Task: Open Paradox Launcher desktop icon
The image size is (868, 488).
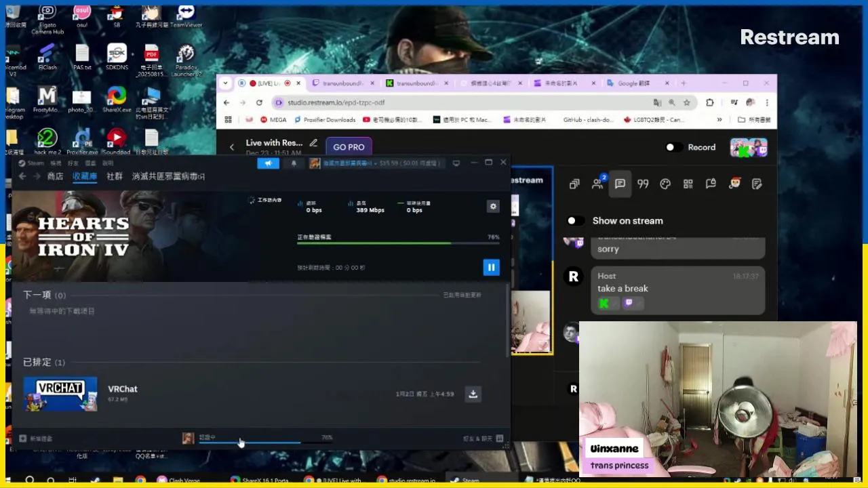Action: tap(186, 61)
